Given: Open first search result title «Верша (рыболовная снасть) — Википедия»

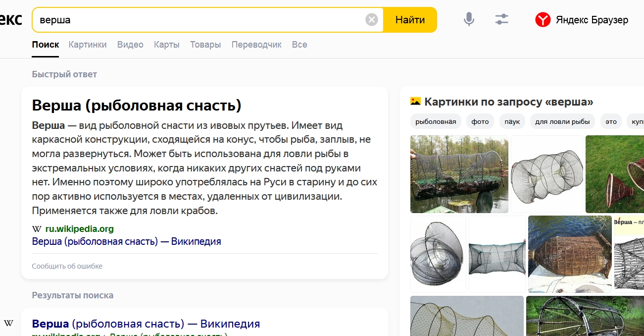Looking at the screenshot, I should pos(146,324).
